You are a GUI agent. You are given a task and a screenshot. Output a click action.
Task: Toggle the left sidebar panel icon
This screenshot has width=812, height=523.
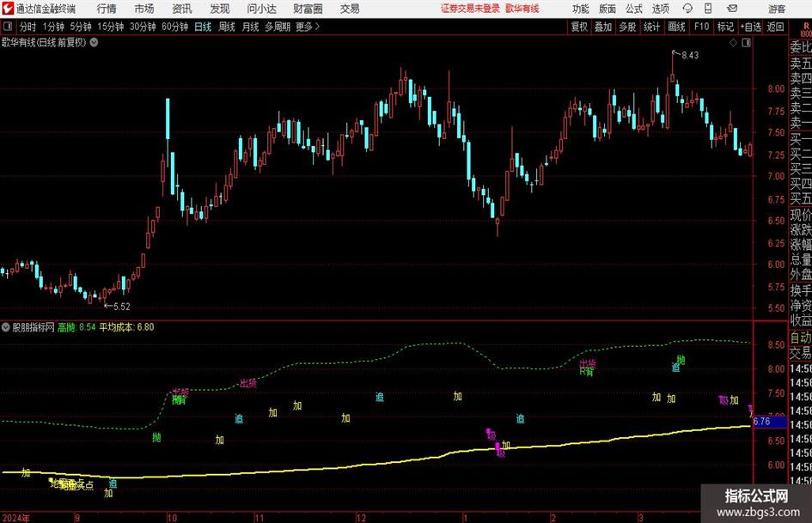7,27
